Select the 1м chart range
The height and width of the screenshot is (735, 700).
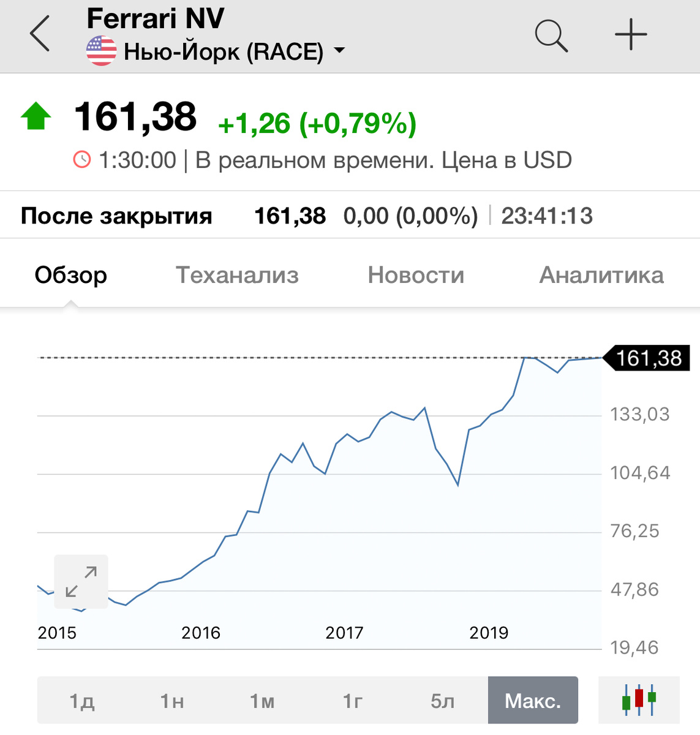pyautogui.click(x=262, y=700)
